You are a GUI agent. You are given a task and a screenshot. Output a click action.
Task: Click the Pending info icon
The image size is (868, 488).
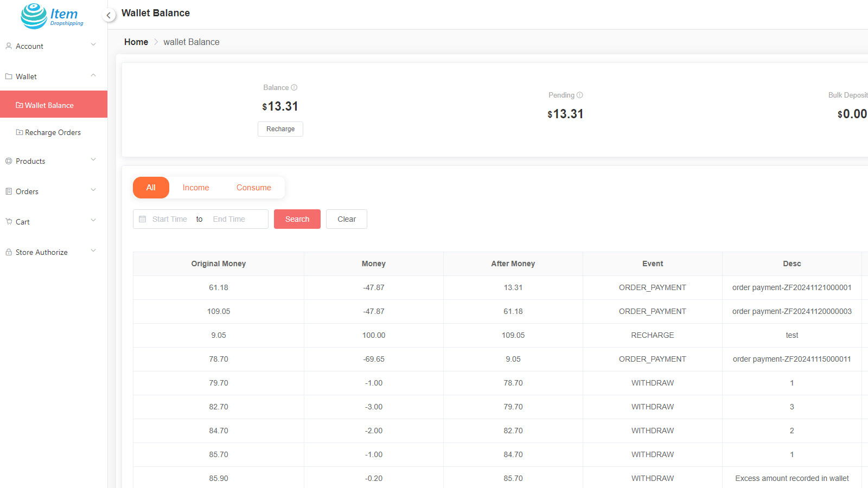(x=579, y=95)
